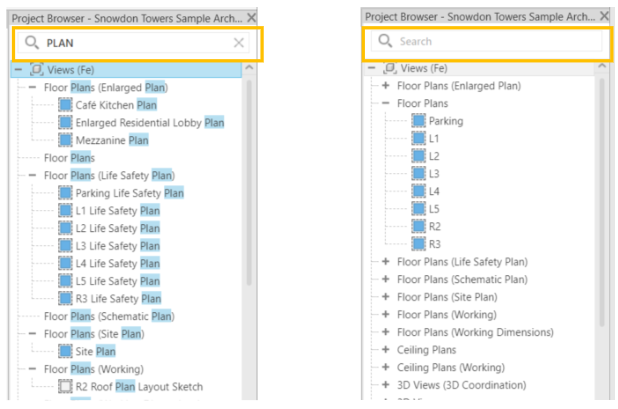Image resolution: width=618 pixels, height=409 pixels.
Task: Click the magnifier icon in empty search box
Action: [384, 42]
